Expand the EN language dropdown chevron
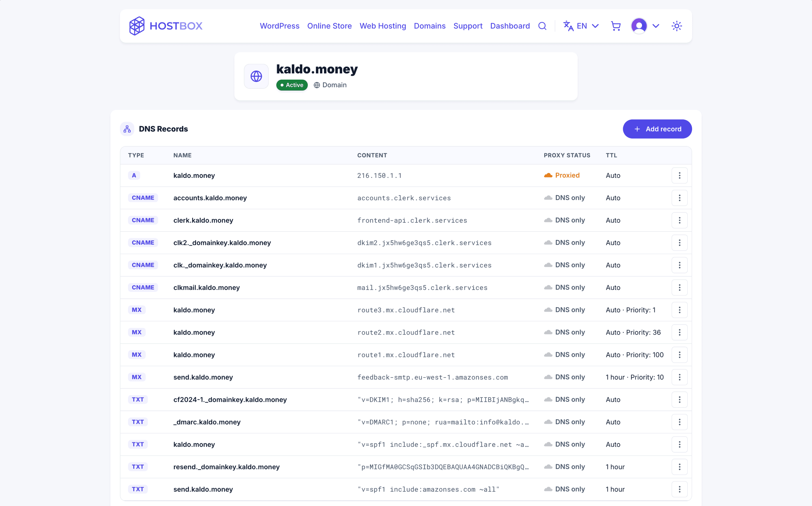 [595, 26]
